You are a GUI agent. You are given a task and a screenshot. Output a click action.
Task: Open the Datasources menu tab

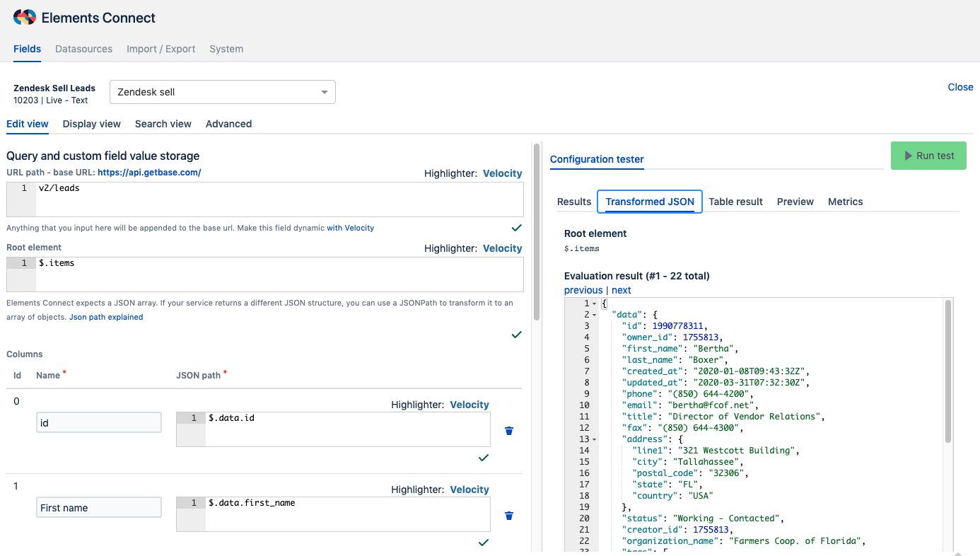[x=83, y=49]
